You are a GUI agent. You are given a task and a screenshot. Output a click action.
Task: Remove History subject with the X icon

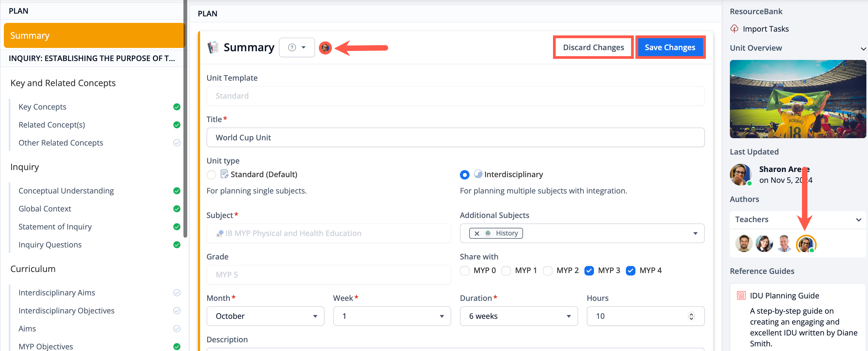(477, 233)
